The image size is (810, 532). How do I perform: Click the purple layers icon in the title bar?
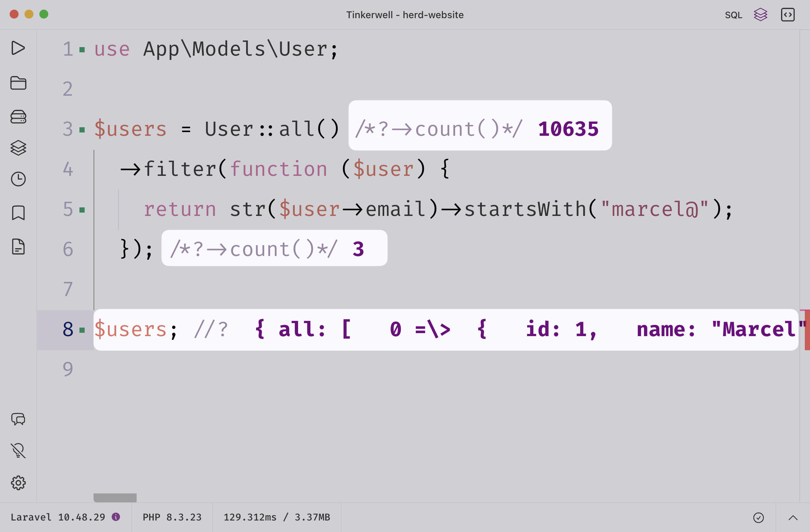pos(760,15)
